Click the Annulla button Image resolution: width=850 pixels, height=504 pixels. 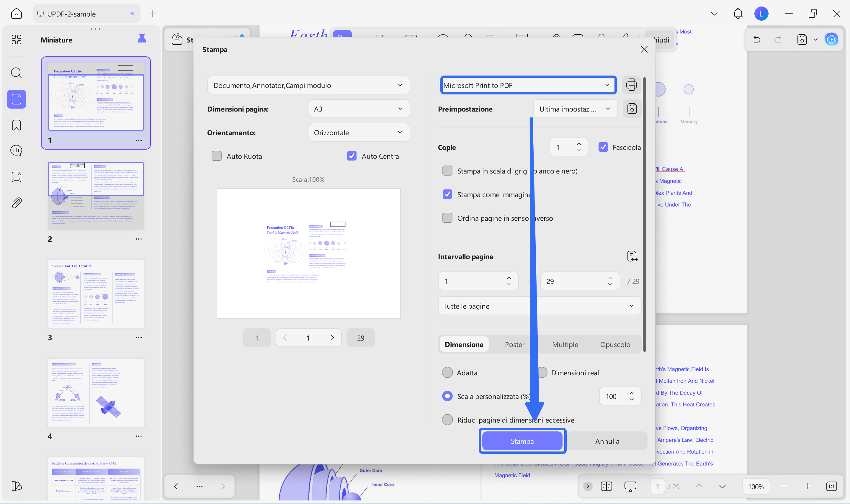[x=607, y=441]
